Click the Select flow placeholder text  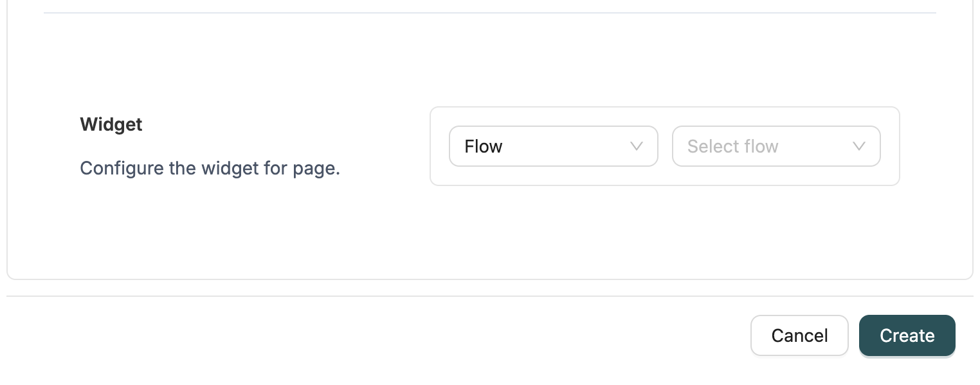coord(732,146)
